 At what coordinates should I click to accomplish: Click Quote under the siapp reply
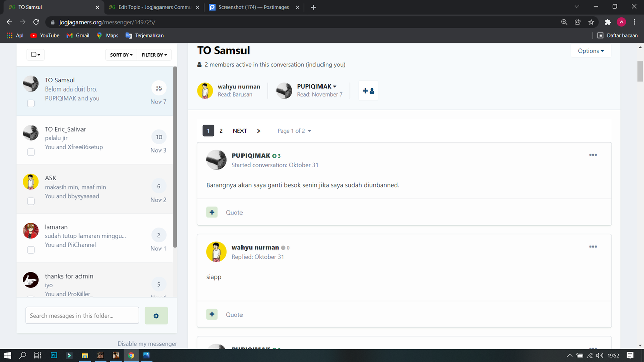pos(234,315)
